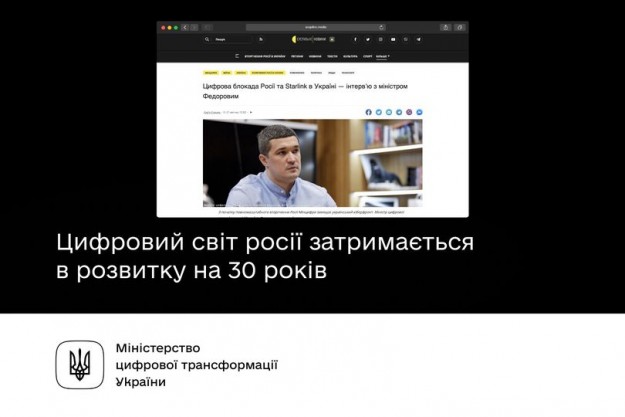Open the site search magnifier icon
625x417 pixels.
pyautogui.click(x=208, y=40)
